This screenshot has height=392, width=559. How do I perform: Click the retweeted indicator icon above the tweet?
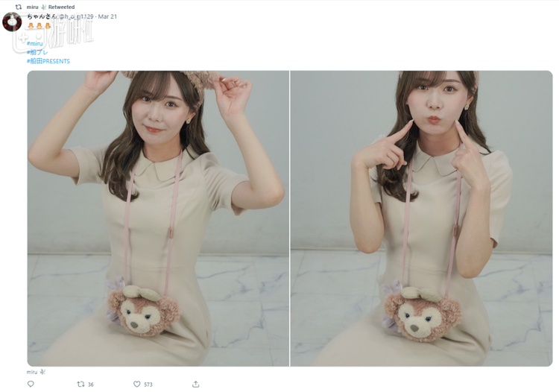[19, 7]
